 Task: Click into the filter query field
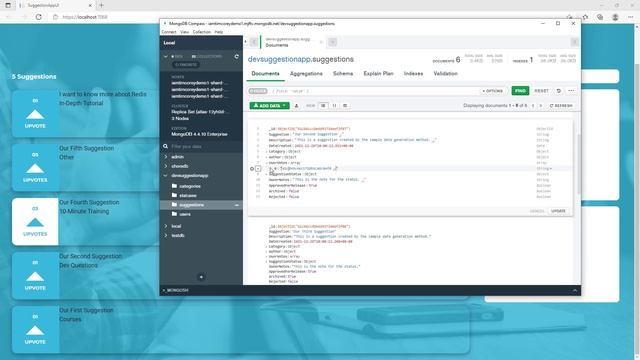point(373,91)
